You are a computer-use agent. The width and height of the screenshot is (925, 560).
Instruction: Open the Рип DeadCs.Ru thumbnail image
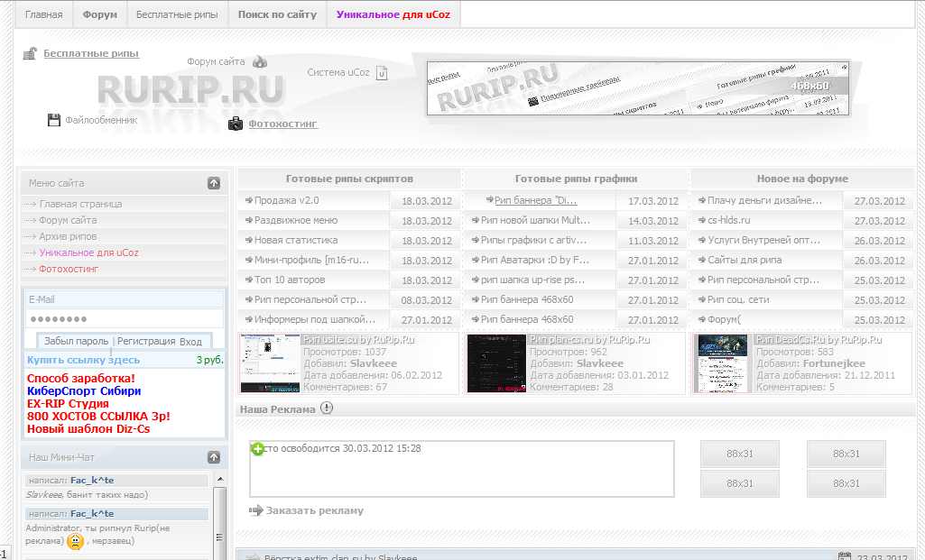click(723, 363)
